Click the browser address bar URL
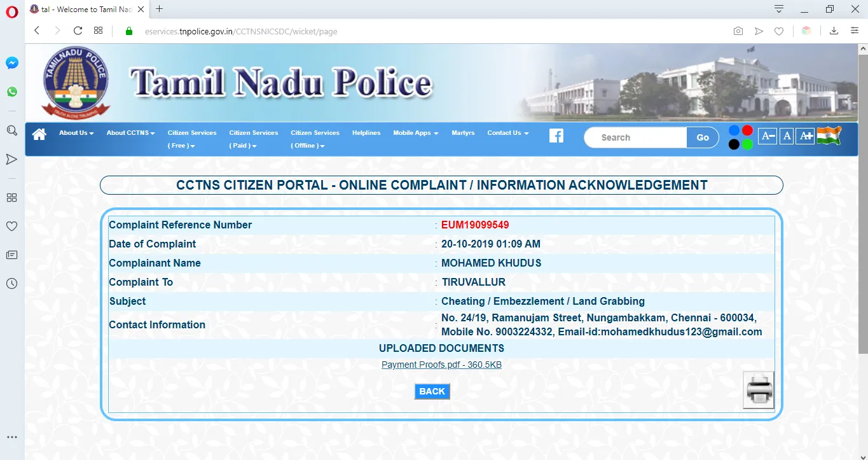This screenshot has width=868, height=460. 241,31
